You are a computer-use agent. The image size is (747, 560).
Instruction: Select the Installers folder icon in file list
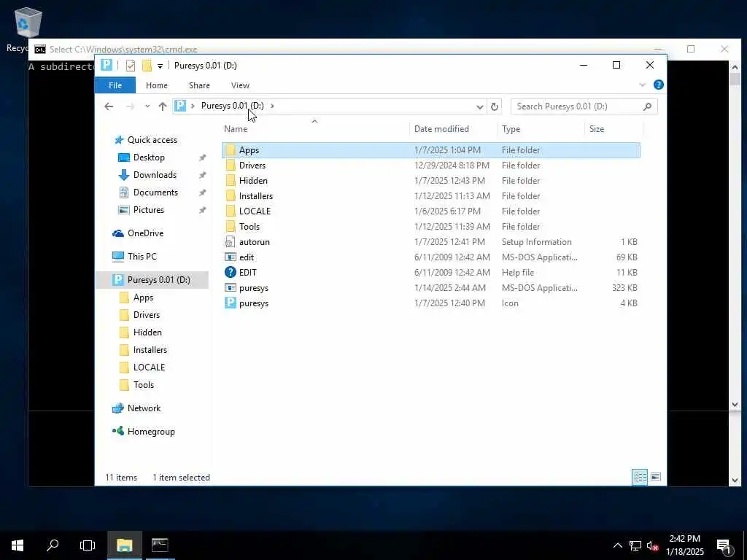click(x=231, y=195)
